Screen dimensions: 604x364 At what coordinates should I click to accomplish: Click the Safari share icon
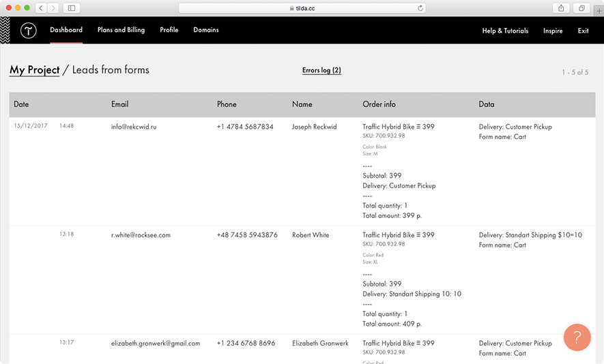coord(561,8)
